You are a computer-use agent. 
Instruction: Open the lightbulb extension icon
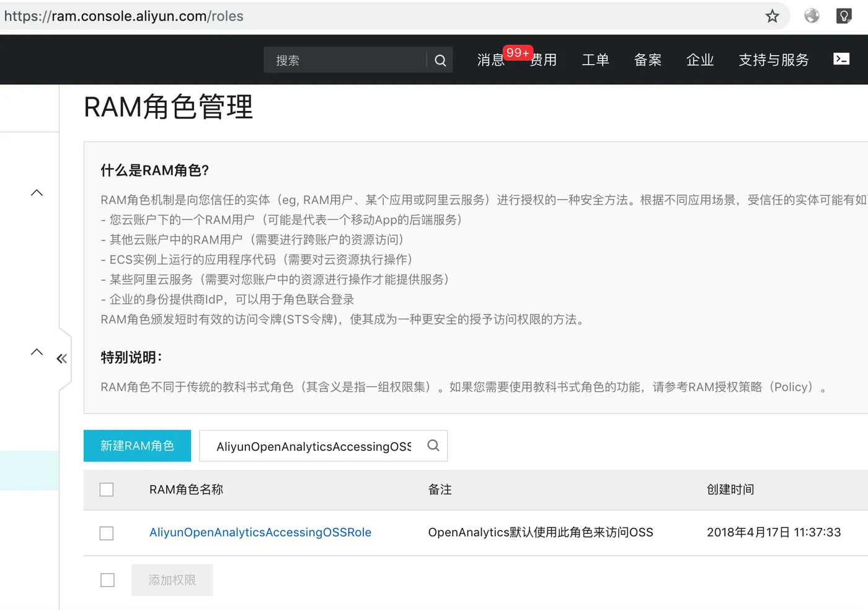click(x=844, y=16)
